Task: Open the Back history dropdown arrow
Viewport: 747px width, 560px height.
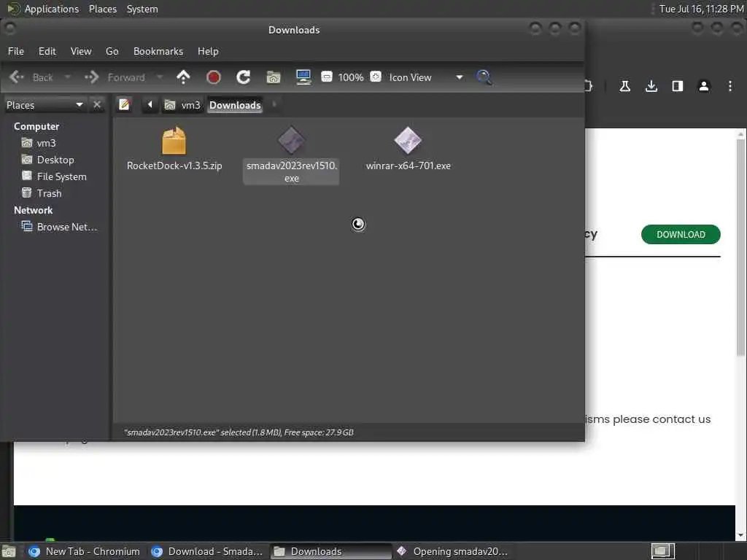Action: click(x=67, y=77)
